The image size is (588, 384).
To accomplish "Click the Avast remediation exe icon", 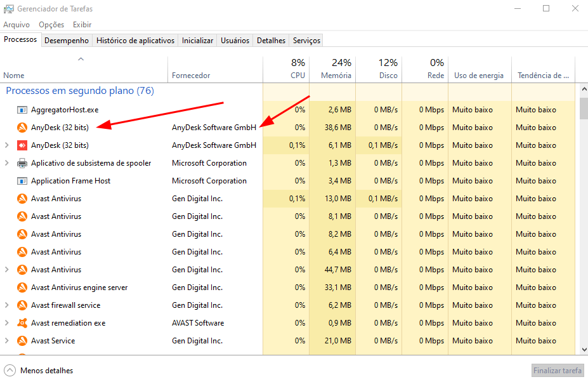I will [22, 323].
